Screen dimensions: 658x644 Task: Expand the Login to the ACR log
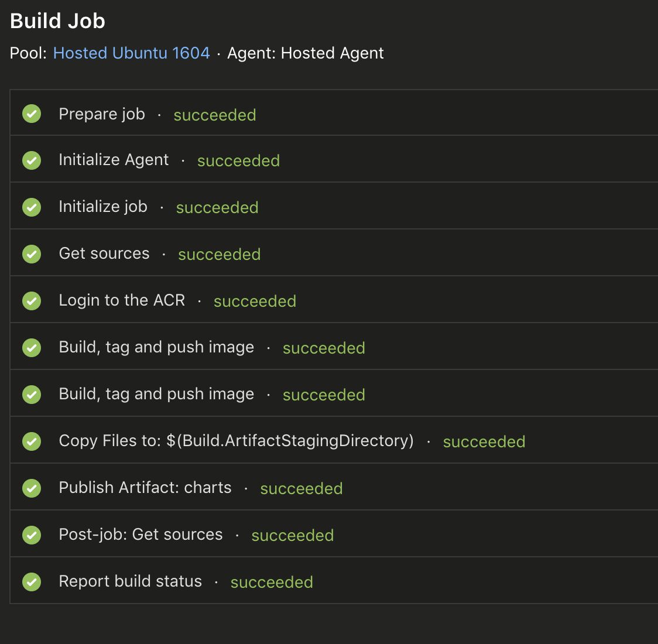122,300
